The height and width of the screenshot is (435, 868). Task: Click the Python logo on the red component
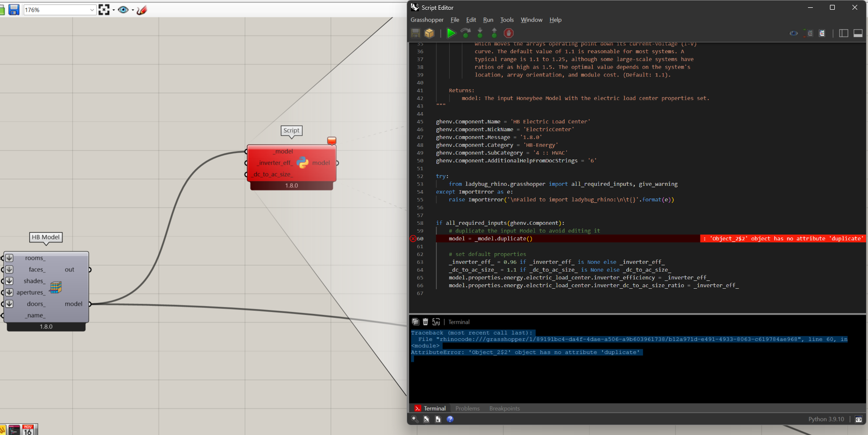point(303,163)
